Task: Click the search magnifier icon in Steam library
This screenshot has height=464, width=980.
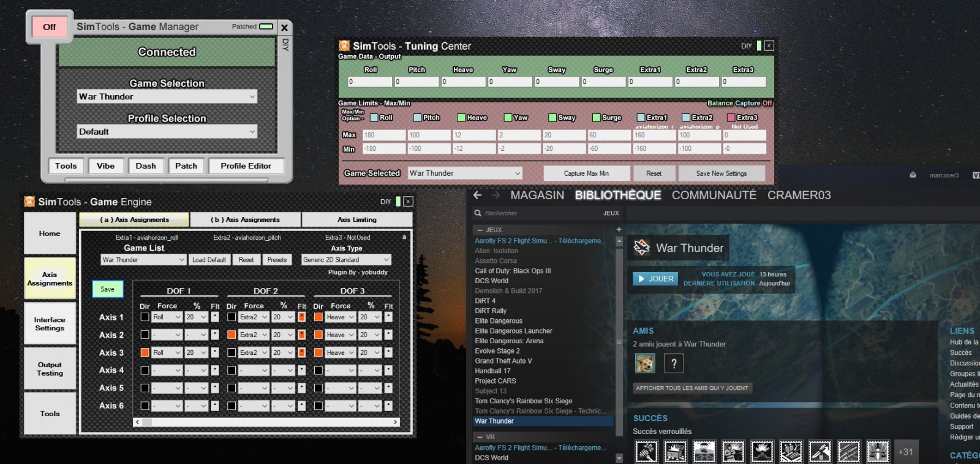Action: coord(478,213)
